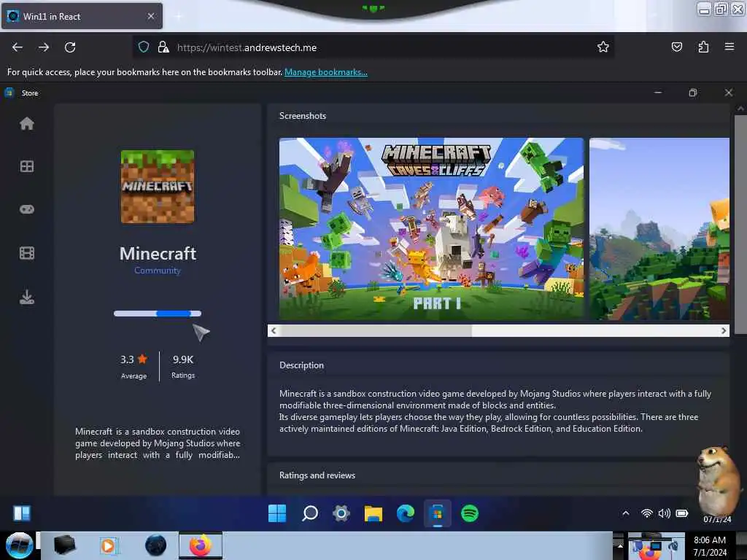The width and height of the screenshot is (747, 560).
Task: Click the site security padlock icon
Action: tap(163, 47)
